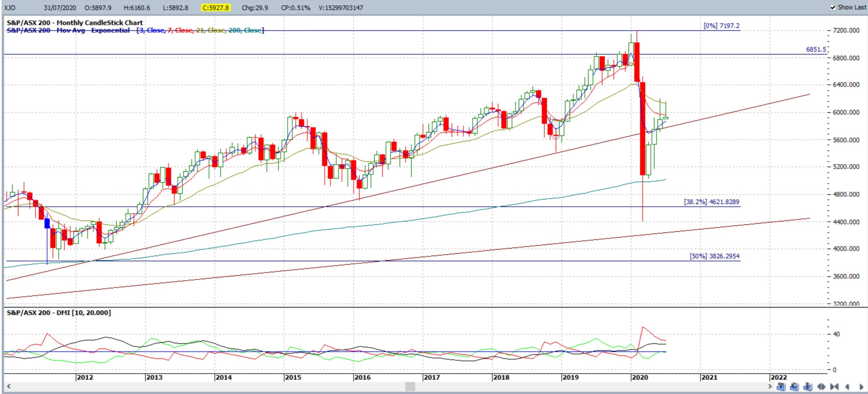The image size is (868, 394).
Task: Click the high value H:6160.6
Action: [x=137, y=8]
